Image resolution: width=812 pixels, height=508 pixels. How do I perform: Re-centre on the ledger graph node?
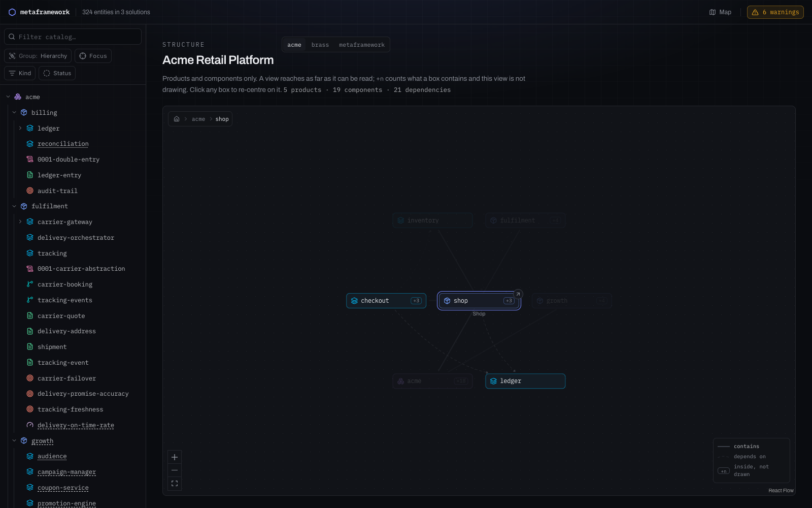point(525,381)
